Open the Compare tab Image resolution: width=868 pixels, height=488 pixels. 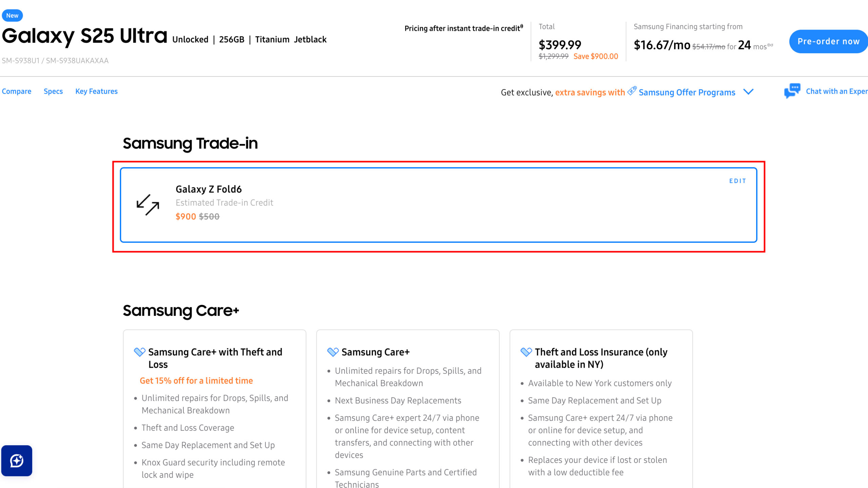pos(17,91)
